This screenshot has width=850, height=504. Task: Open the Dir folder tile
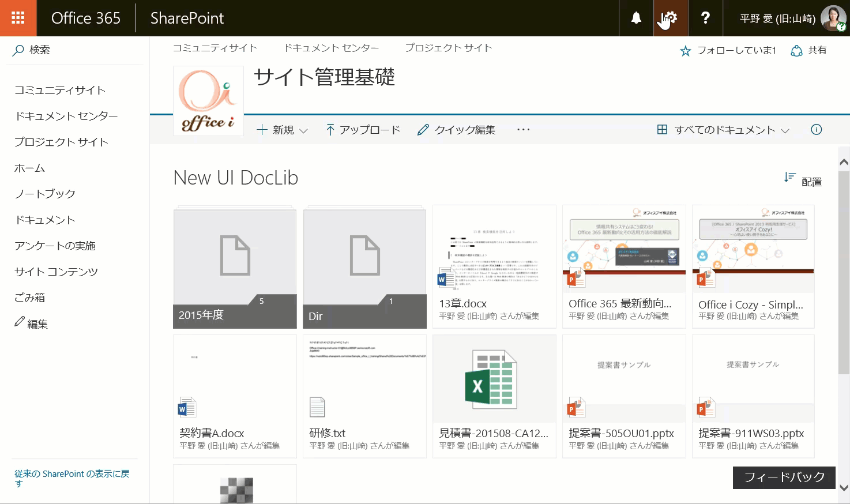pyautogui.click(x=364, y=268)
